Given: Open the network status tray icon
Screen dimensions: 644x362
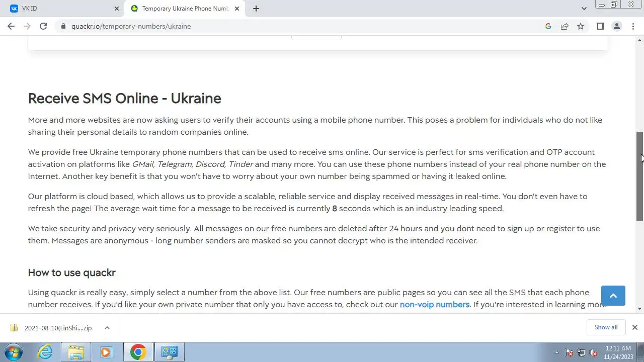Looking at the screenshot, I should pos(581,352).
